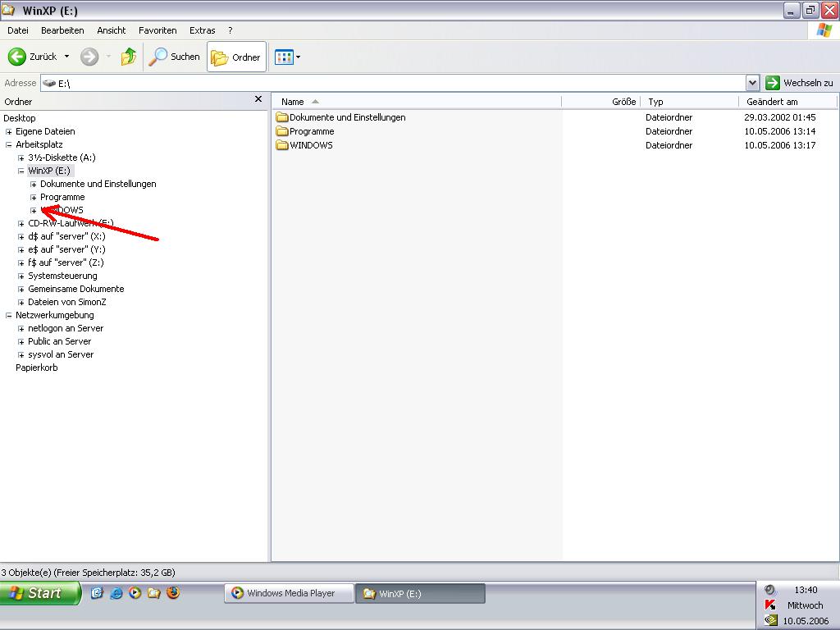Click the taskbar clock showing 13:40
This screenshot has height=630, width=840.
[806, 590]
